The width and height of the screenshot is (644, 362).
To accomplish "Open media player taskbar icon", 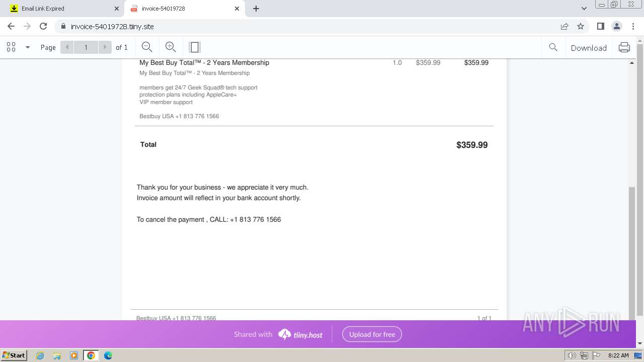I will coord(74,355).
